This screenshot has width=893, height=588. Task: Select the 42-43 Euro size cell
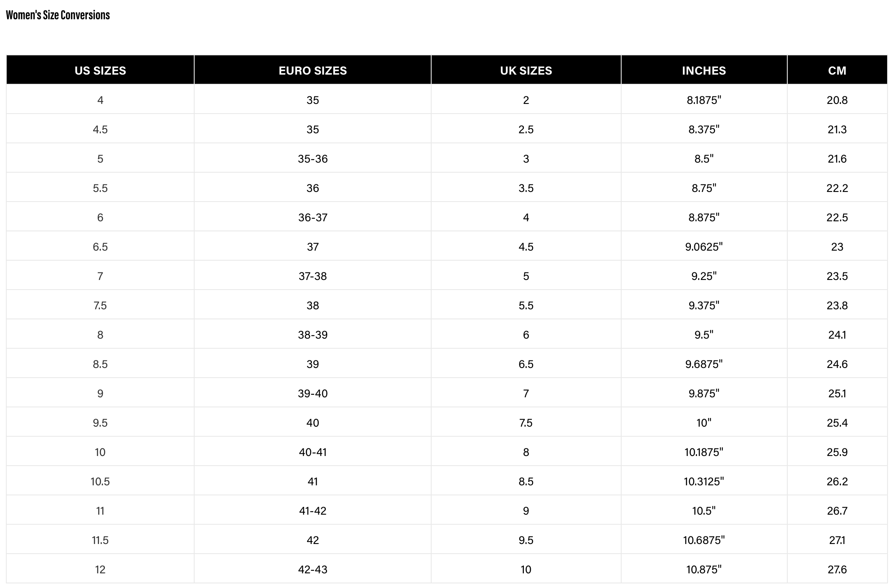point(312,570)
